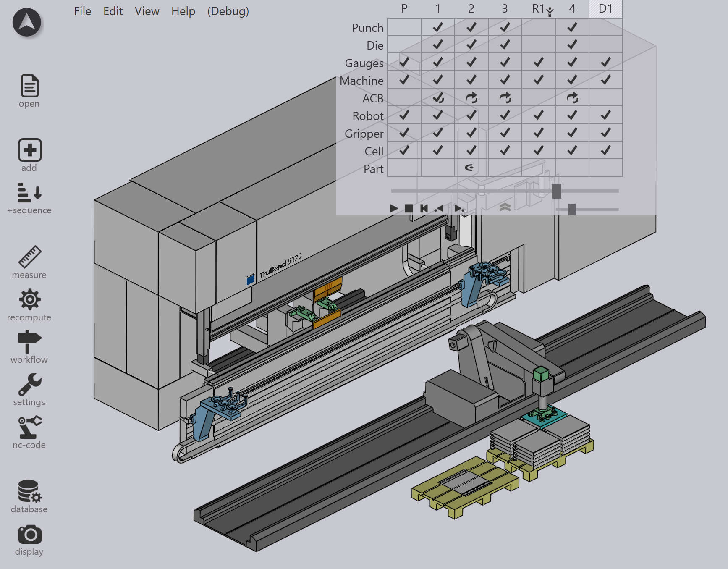Screen dimensions: 728x569
Task: Open the nc-code robot icon
Action: pyautogui.click(x=29, y=427)
